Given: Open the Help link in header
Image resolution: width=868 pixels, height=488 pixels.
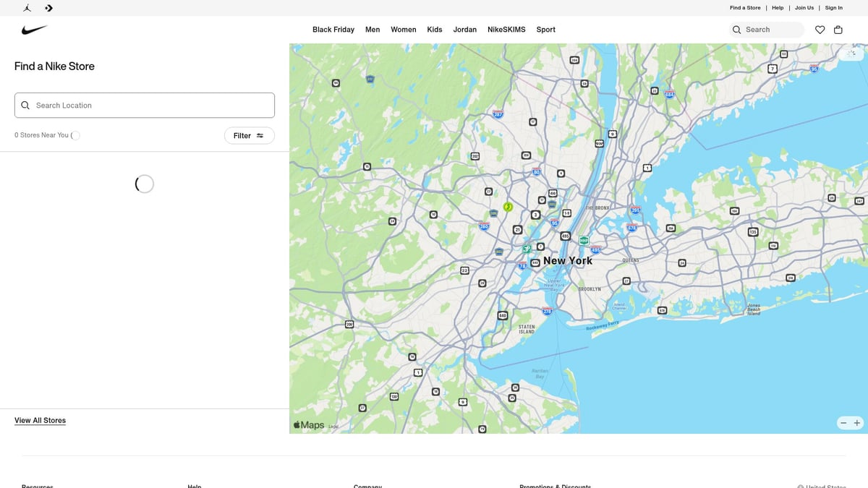Looking at the screenshot, I should (x=778, y=8).
